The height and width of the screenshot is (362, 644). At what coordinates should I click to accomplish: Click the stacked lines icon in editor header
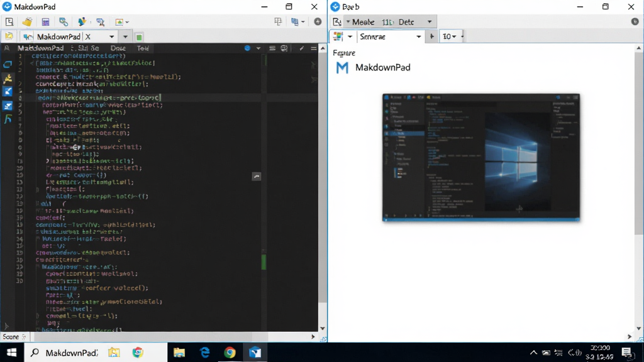click(272, 48)
